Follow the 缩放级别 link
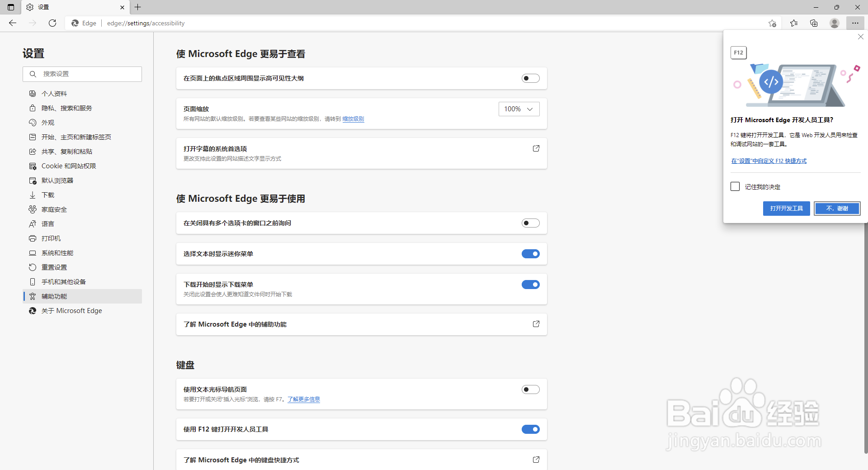This screenshot has width=868, height=470. pos(353,119)
